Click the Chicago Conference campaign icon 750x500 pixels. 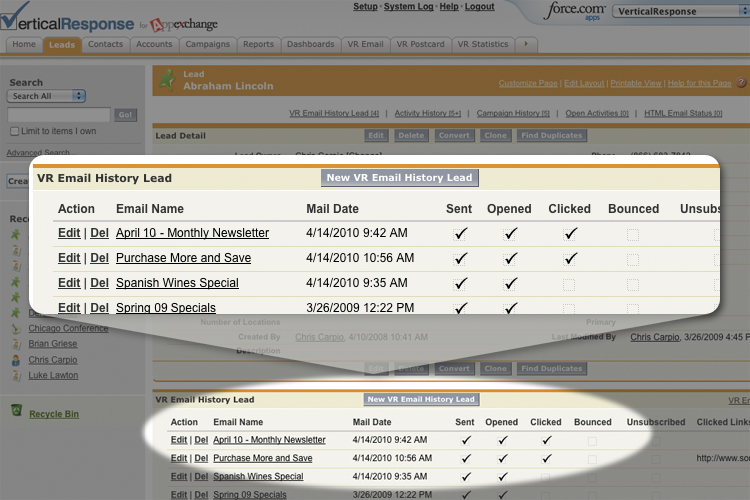[x=15, y=328]
